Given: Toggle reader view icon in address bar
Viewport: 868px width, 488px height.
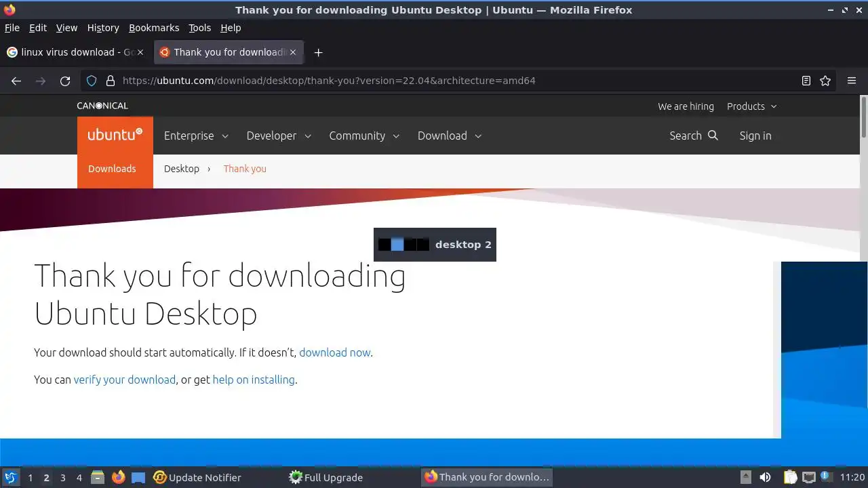Looking at the screenshot, I should [806, 81].
